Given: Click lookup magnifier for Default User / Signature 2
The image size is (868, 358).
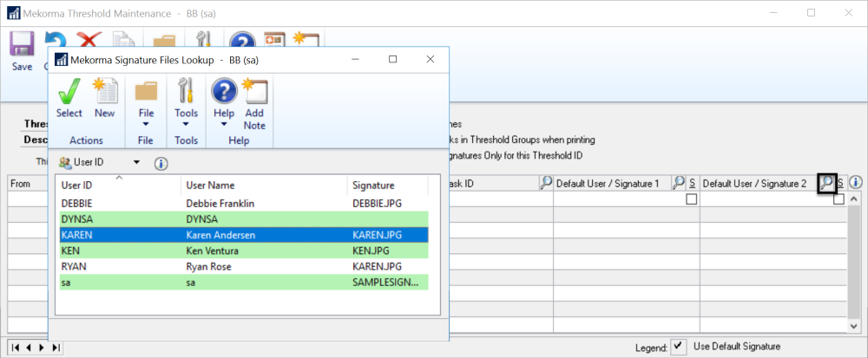Looking at the screenshot, I should [826, 183].
